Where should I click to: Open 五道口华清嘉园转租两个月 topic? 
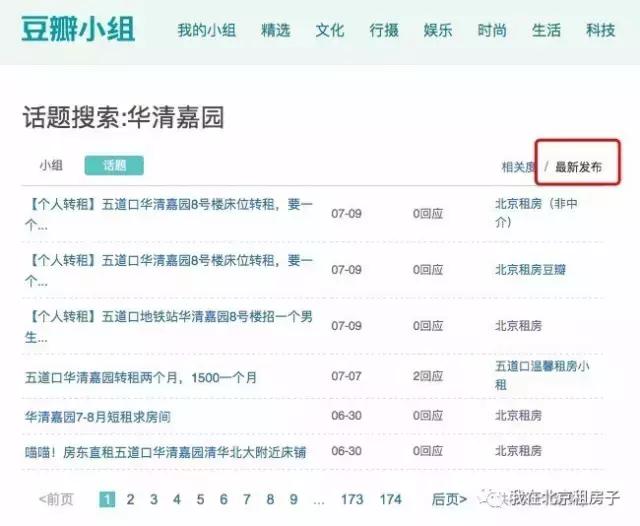[141, 377]
